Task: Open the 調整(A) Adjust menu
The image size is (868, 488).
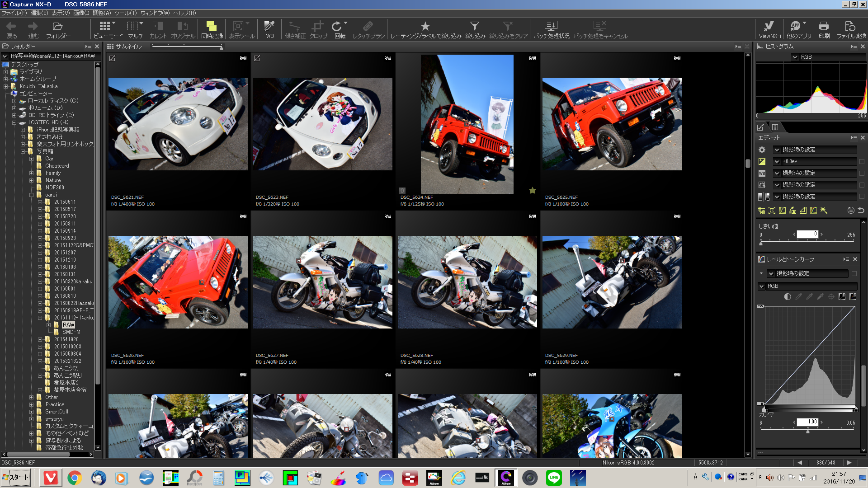Action: pos(102,13)
